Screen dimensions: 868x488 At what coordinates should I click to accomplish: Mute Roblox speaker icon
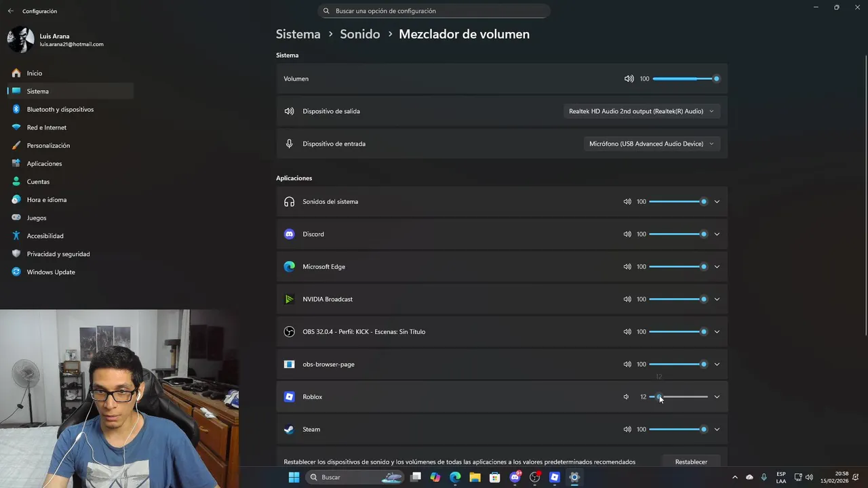click(x=627, y=396)
